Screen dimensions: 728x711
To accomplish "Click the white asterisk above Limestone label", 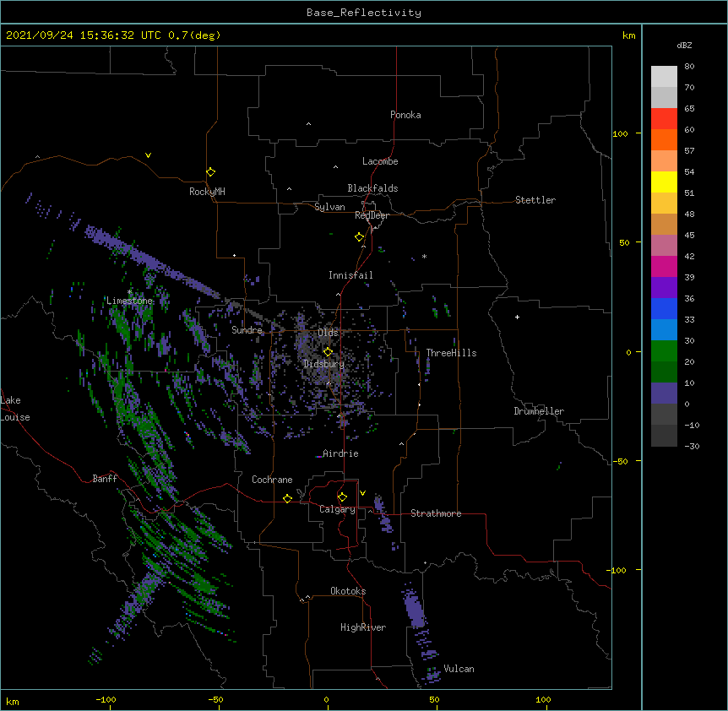I will click(x=129, y=291).
